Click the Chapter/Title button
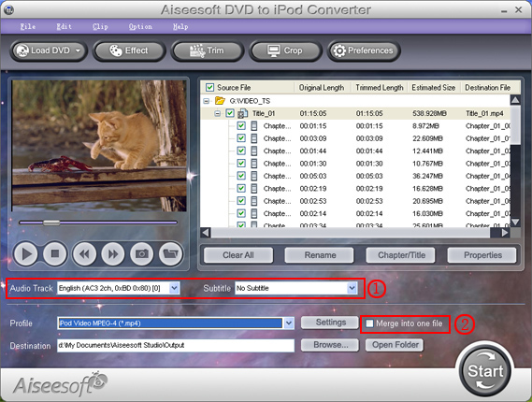Screen dimensions: 532x402 (x=401, y=255)
